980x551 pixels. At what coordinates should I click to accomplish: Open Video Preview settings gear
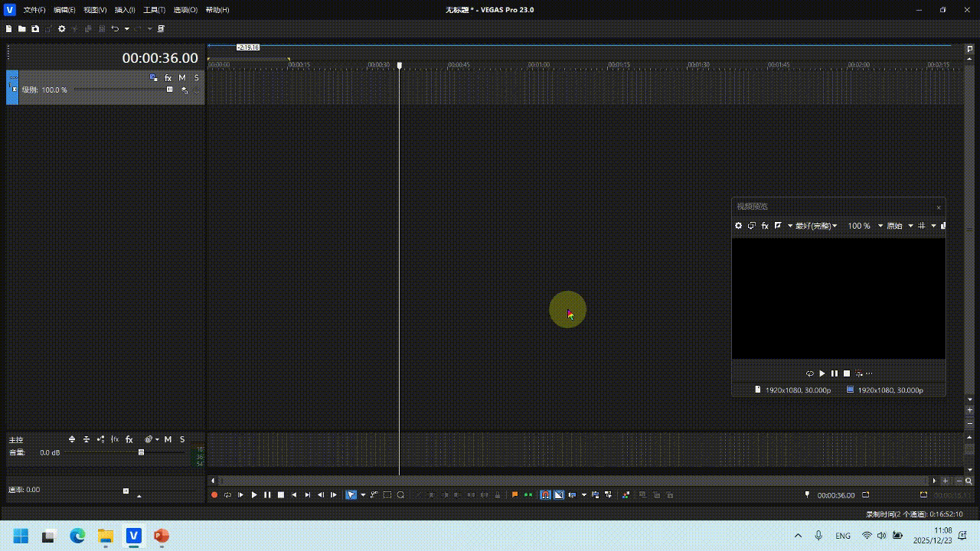737,225
